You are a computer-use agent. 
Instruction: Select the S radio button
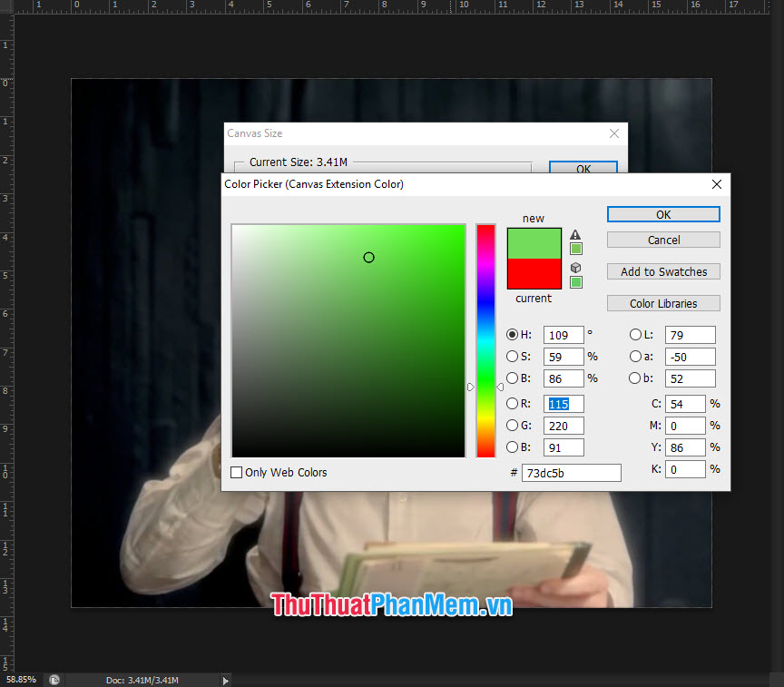pyautogui.click(x=512, y=357)
